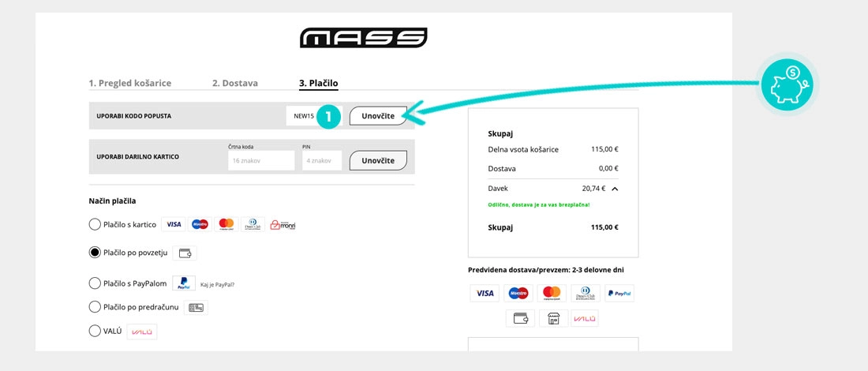Click the store pickup icon under delivery info

553,318
